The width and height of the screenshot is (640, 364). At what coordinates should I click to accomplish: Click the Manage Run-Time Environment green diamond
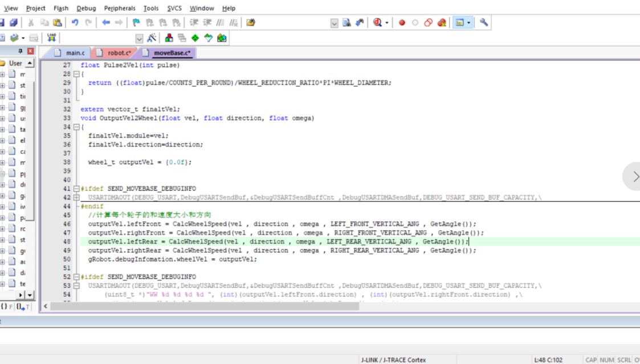coord(195,38)
